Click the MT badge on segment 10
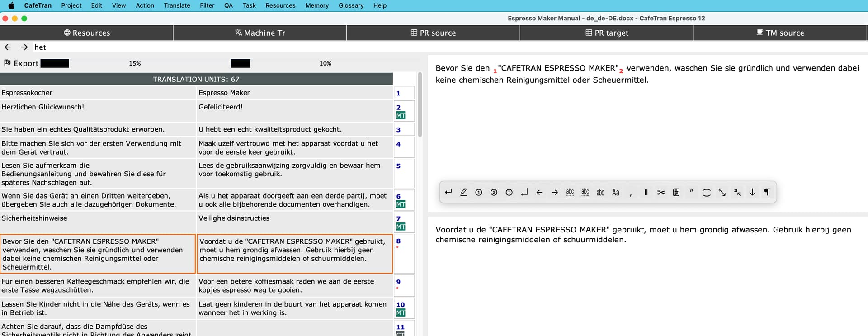Screen dimensions: 868x336 point(401,313)
